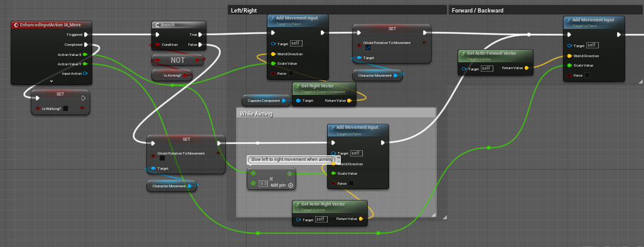Click the NOT node's output pin
The image size is (644, 247).
coord(197,60)
